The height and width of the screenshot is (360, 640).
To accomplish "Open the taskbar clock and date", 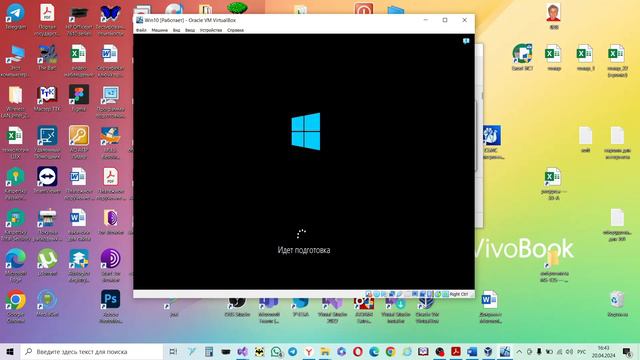I will pyautogui.click(x=603, y=351).
